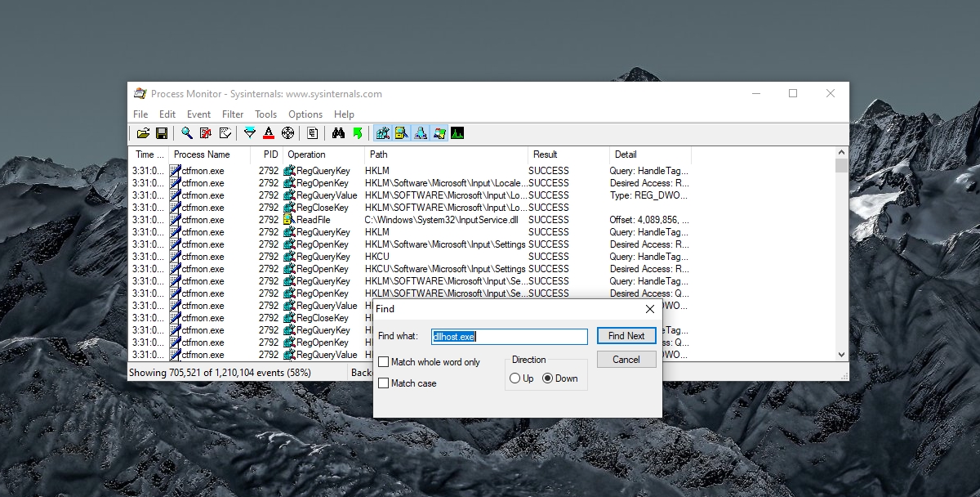Toggle Show File System Activity toolbar icon
980x497 pixels.
click(x=401, y=133)
